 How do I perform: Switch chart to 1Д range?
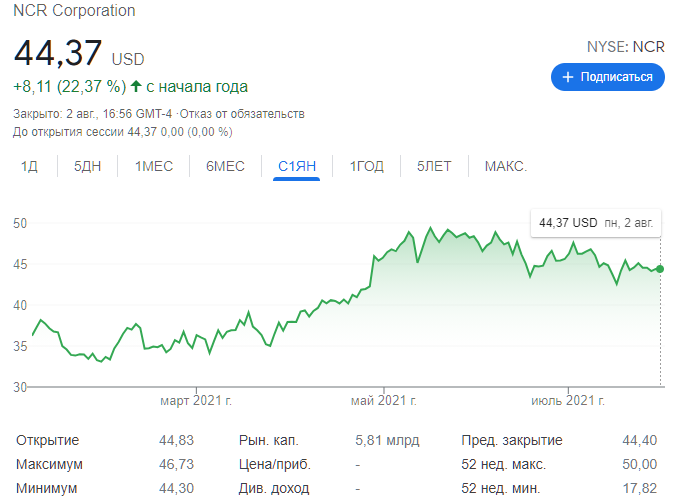[x=29, y=167]
